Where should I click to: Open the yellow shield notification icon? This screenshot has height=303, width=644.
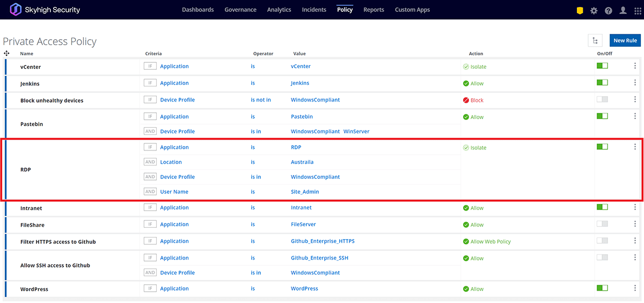(580, 10)
